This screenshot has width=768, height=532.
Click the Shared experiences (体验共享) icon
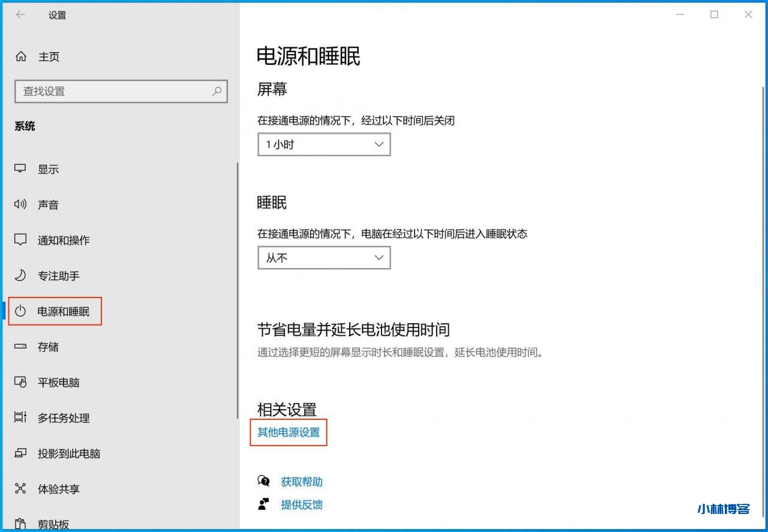[20, 489]
